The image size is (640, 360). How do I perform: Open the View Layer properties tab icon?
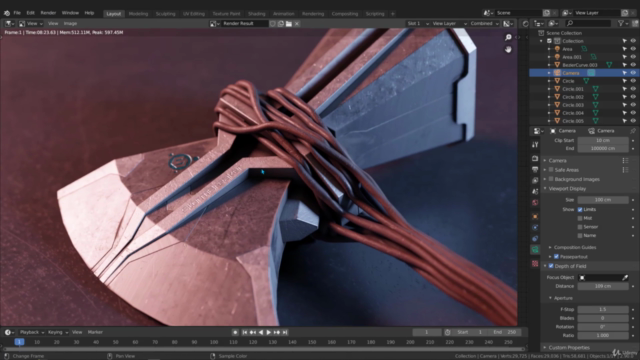click(x=535, y=180)
